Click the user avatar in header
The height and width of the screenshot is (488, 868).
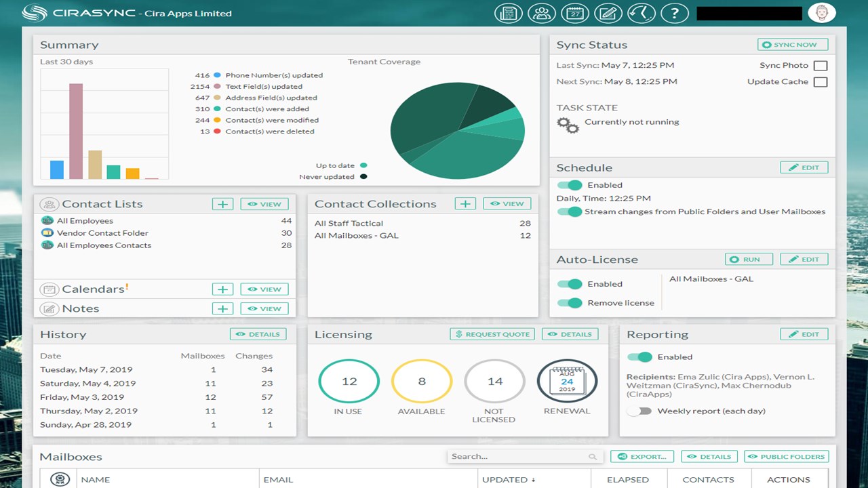point(822,13)
